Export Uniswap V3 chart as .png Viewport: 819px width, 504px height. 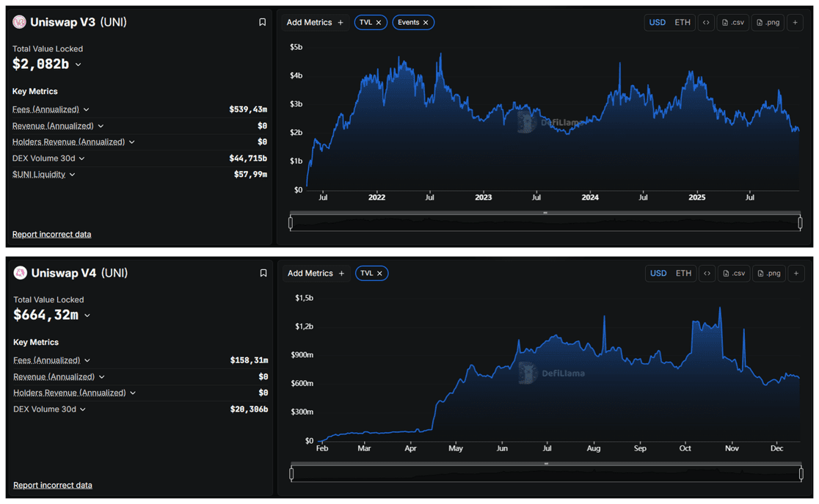[x=768, y=23]
